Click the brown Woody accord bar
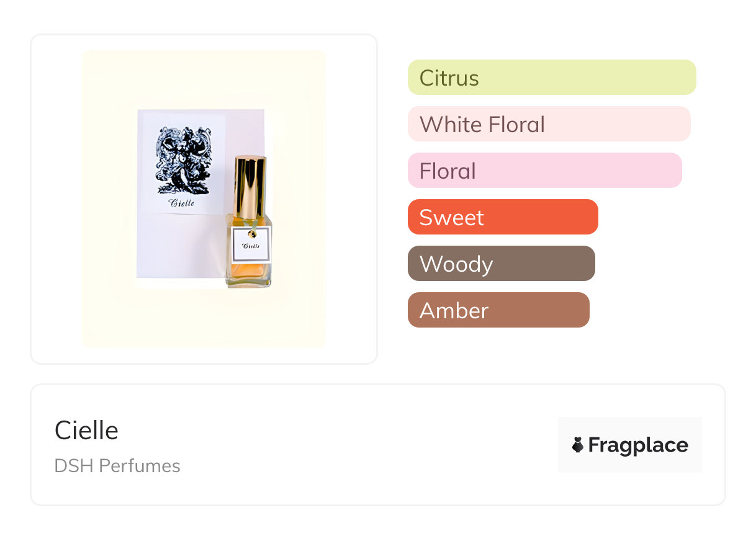 click(501, 264)
